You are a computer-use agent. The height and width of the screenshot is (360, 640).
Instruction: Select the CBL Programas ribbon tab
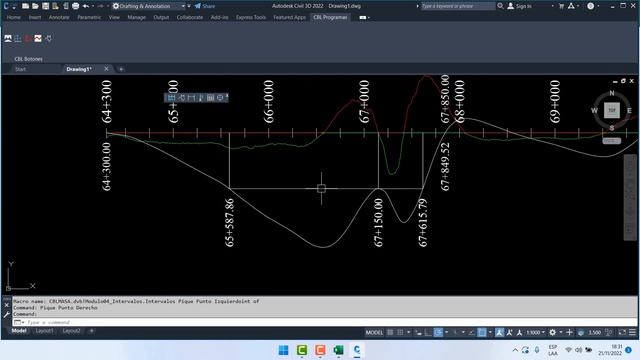pos(330,18)
